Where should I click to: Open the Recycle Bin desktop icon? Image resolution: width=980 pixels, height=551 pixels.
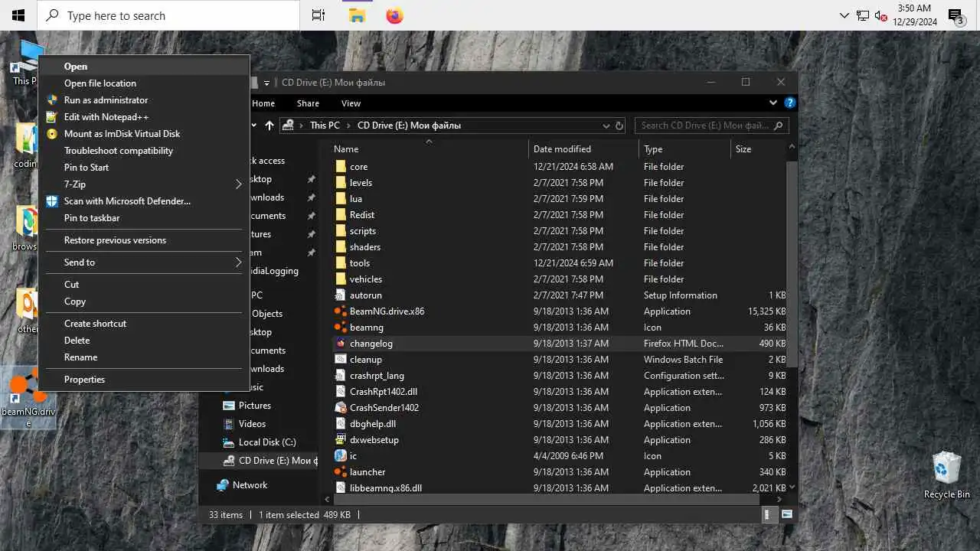[x=946, y=475]
